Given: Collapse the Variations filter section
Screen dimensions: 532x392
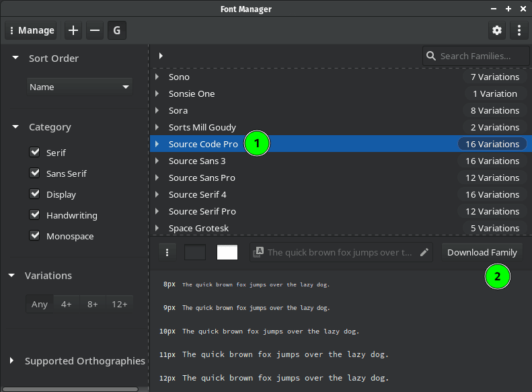Looking at the screenshot, I should (11, 276).
